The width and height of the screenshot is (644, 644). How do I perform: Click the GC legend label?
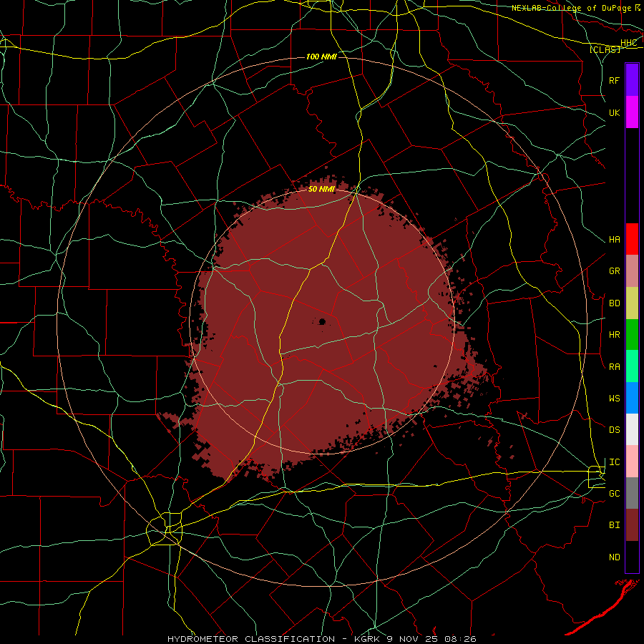pos(615,494)
